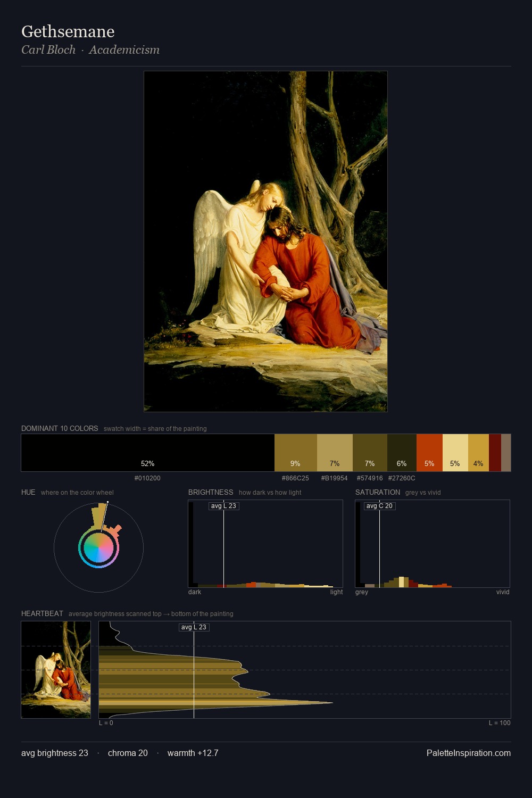The width and height of the screenshot is (532, 798).
Task: Click the 'vivid' axis label
Action: tap(503, 592)
